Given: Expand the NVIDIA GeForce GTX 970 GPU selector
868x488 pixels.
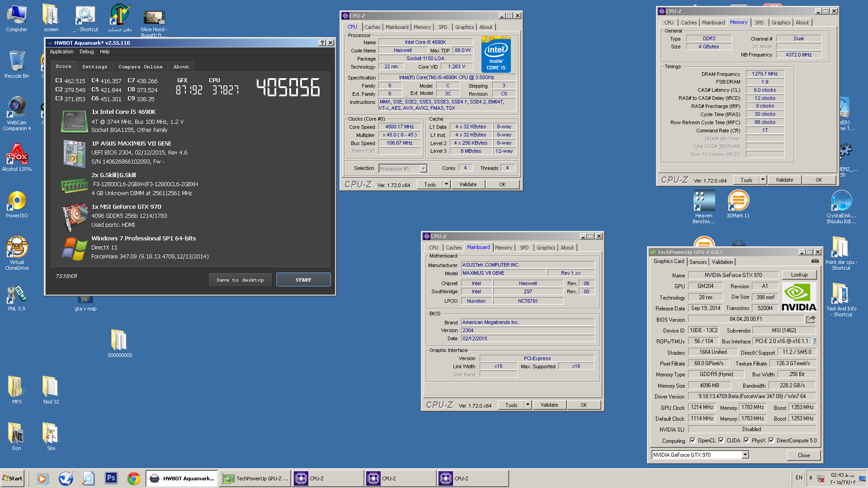Looking at the screenshot, I should 745,455.
